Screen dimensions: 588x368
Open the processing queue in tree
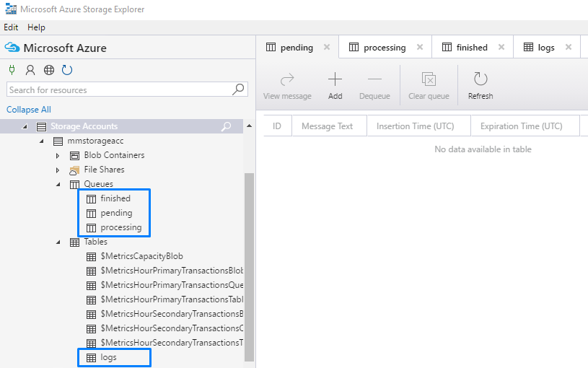click(120, 227)
